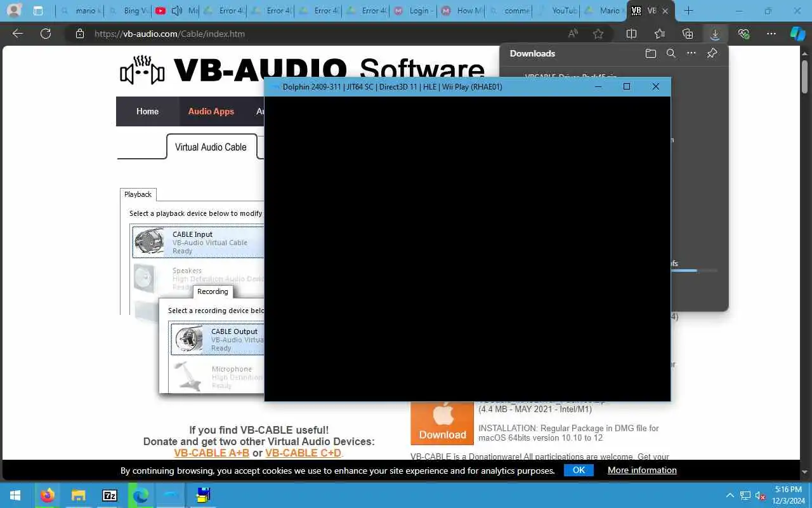The height and width of the screenshot is (508, 812).
Task: Follow the VB-CABLE C+D link
Action: [303, 453]
